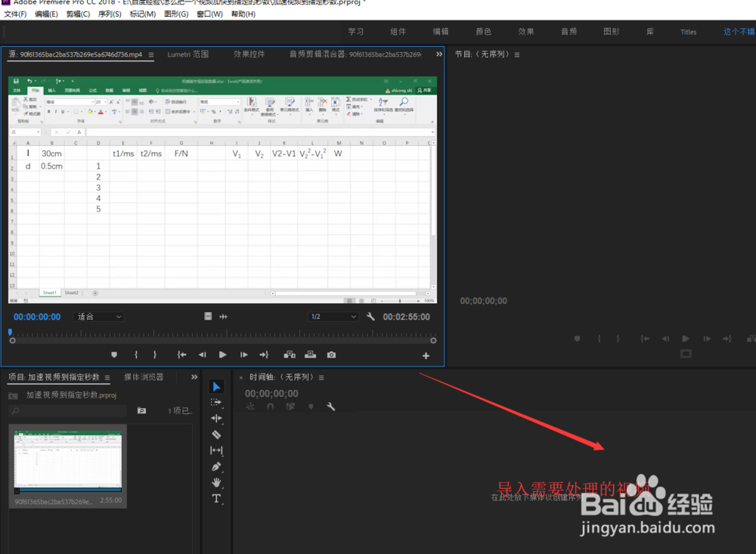Select the mp4 clip thumbnail in project
This screenshot has height=554, width=756.
[x=68, y=462]
